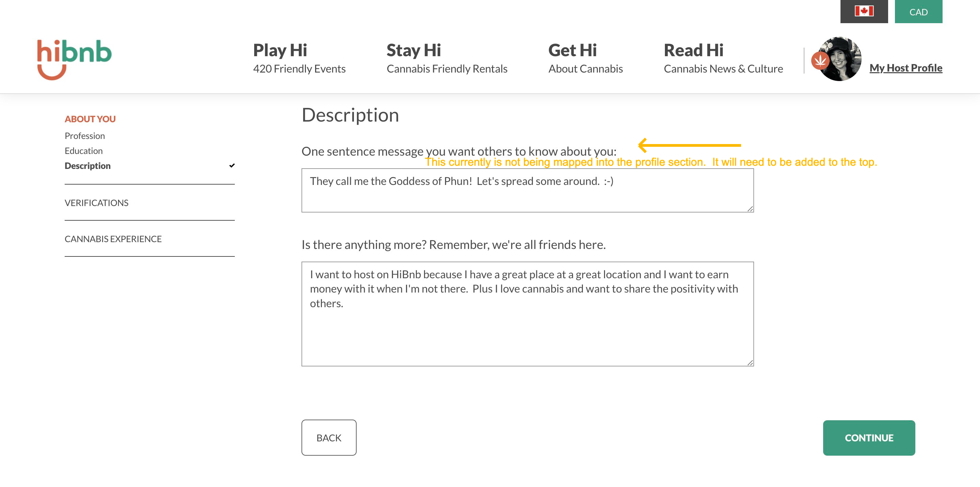Image resolution: width=980 pixels, height=487 pixels.
Task: Click the BACK button
Action: (x=329, y=437)
